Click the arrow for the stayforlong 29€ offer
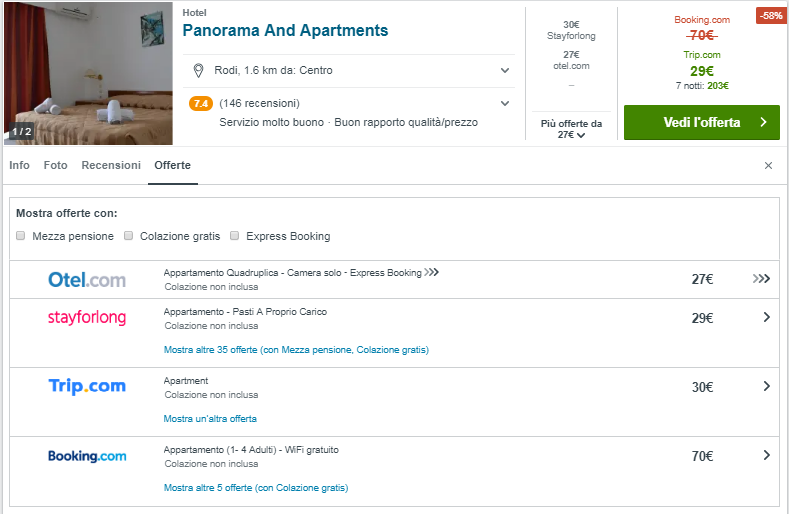This screenshot has width=789, height=514. (766, 318)
